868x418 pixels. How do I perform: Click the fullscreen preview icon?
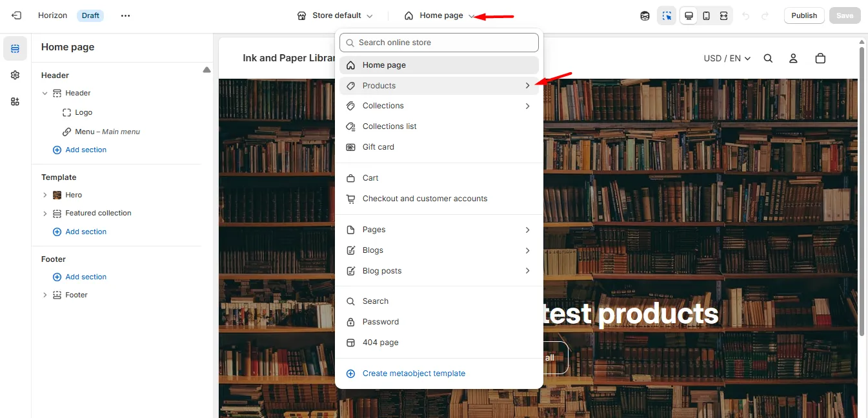(x=723, y=15)
